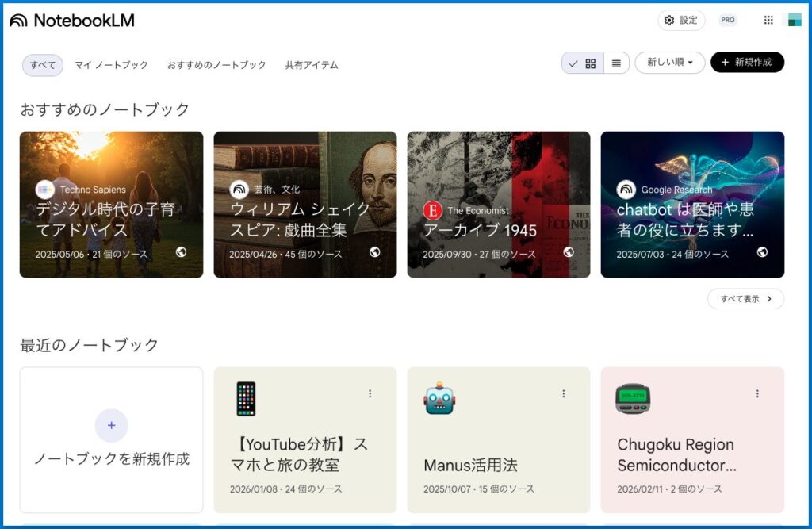
Task: Open more options for Manus活用法 notebook
Action: tap(564, 393)
